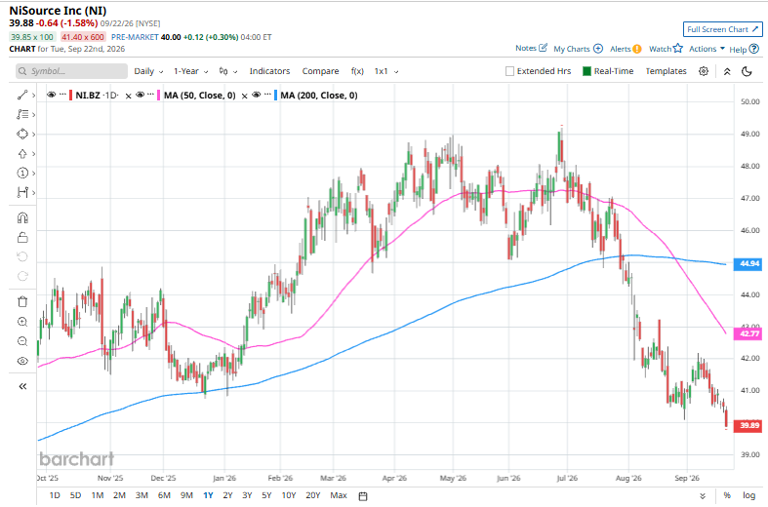Select the 1M time range

97,495
